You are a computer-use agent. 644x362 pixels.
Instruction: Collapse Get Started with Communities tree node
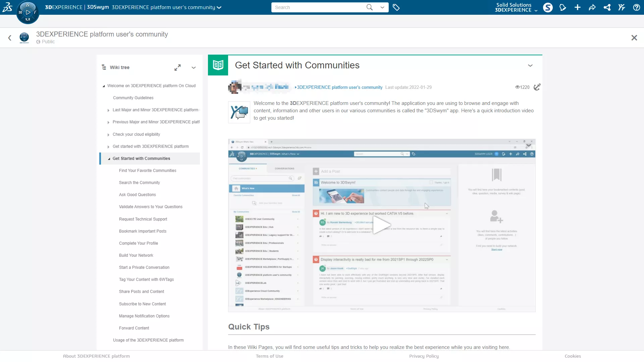109,159
